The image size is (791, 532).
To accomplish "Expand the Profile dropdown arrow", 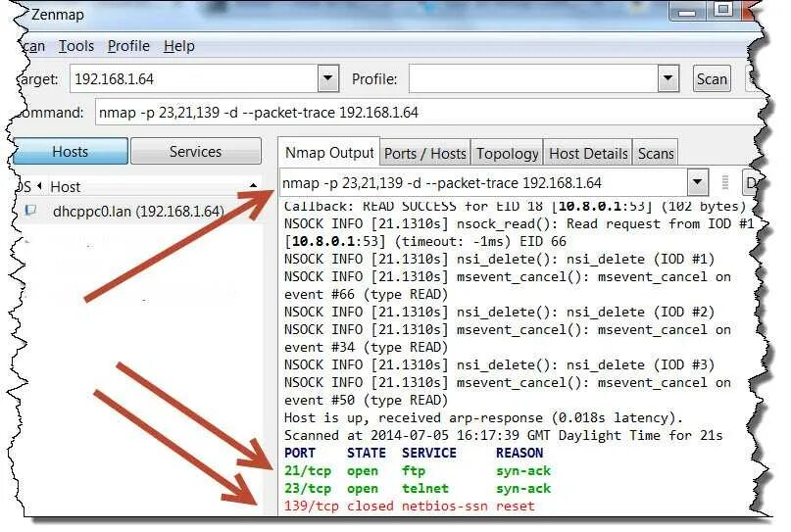I will [668, 78].
